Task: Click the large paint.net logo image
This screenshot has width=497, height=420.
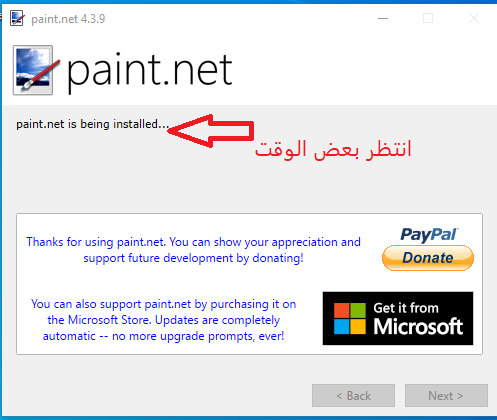Action: pos(36,70)
